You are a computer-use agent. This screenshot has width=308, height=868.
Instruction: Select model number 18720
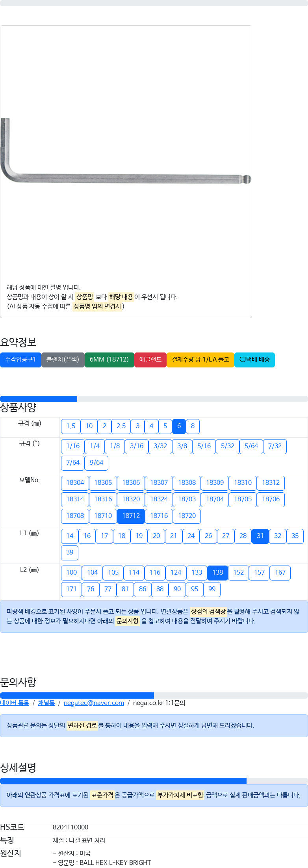[x=187, y=516]
